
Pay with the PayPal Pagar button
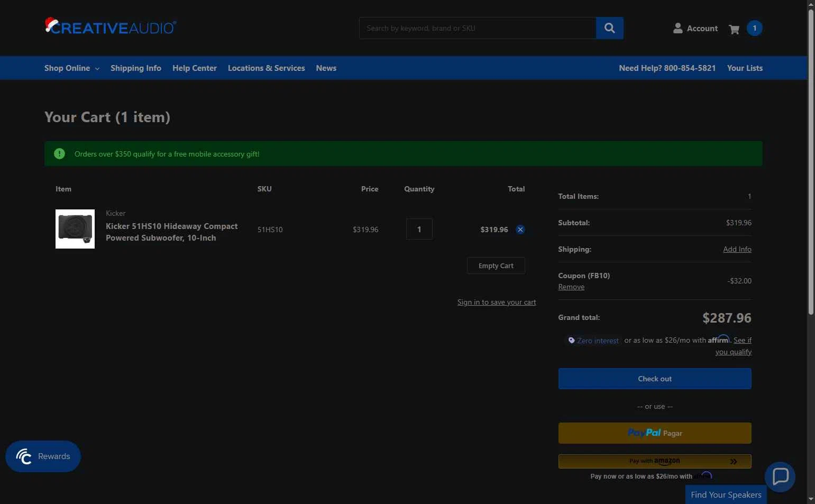point(655,433)
